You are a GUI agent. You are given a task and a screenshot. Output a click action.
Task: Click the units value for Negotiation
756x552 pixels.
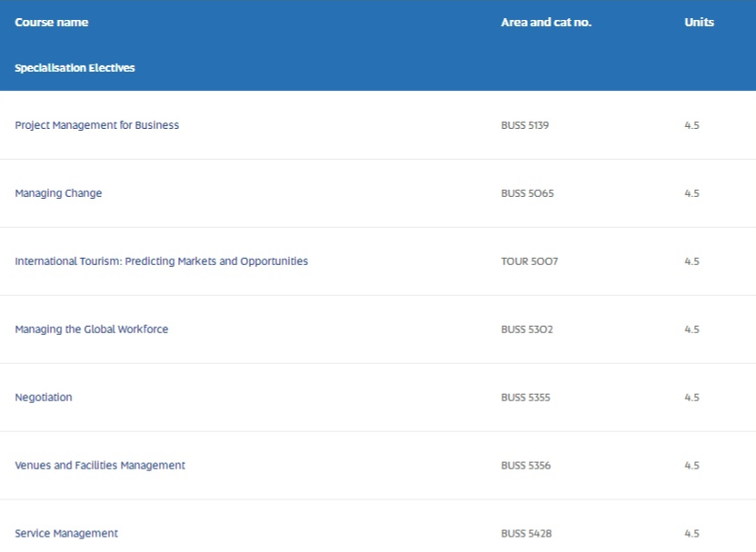[x=691, y=398]
